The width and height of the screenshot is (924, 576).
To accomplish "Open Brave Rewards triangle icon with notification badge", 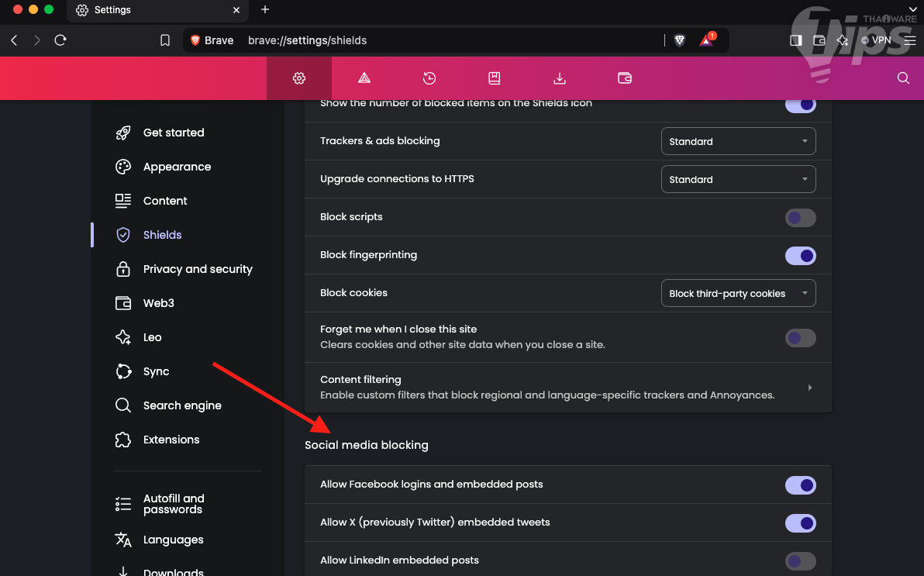I will click(707, 40).
